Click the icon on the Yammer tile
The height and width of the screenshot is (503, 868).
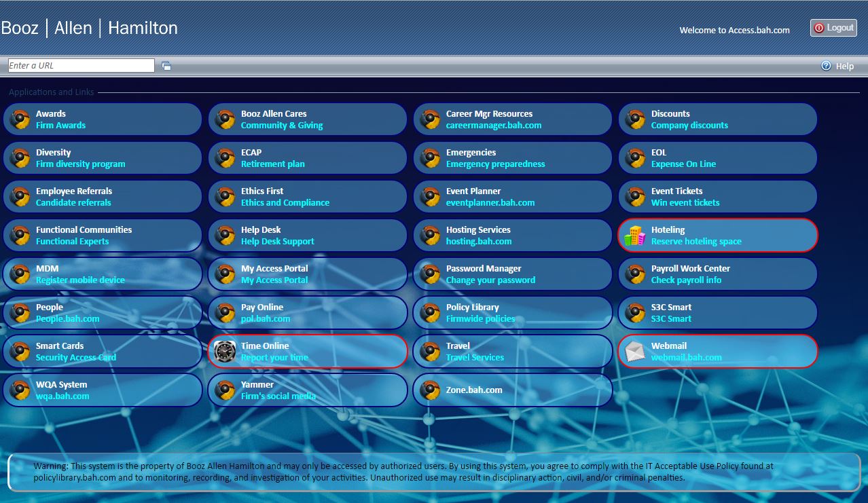[x=224, y=390]
